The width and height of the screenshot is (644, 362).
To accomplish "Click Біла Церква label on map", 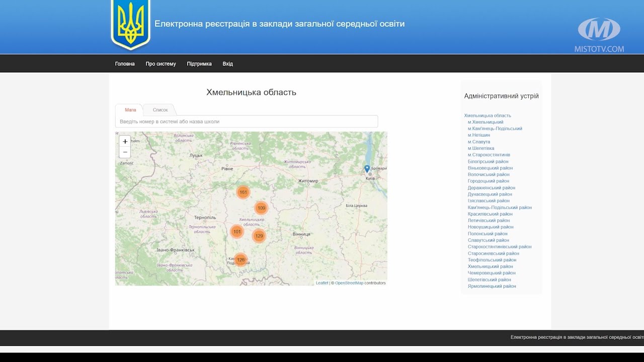I will coord(357,206).
